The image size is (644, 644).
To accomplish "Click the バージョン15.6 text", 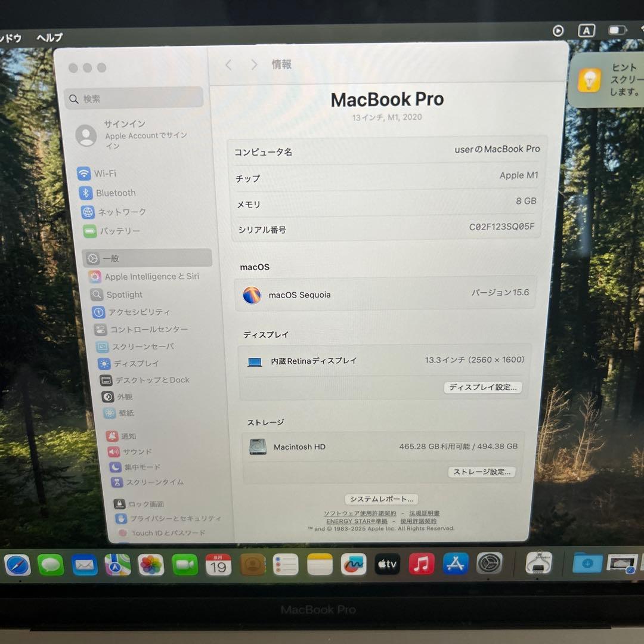I will 500,292.
